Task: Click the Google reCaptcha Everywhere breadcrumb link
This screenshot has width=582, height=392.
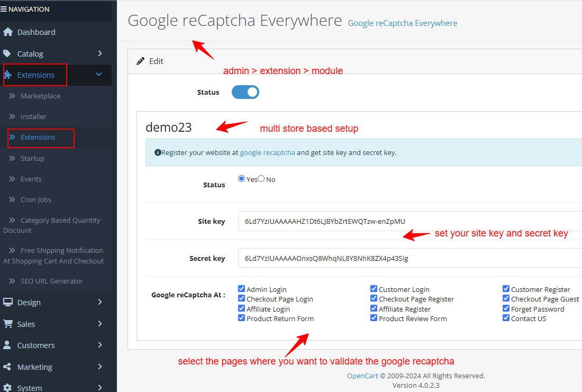Action: 402,23
